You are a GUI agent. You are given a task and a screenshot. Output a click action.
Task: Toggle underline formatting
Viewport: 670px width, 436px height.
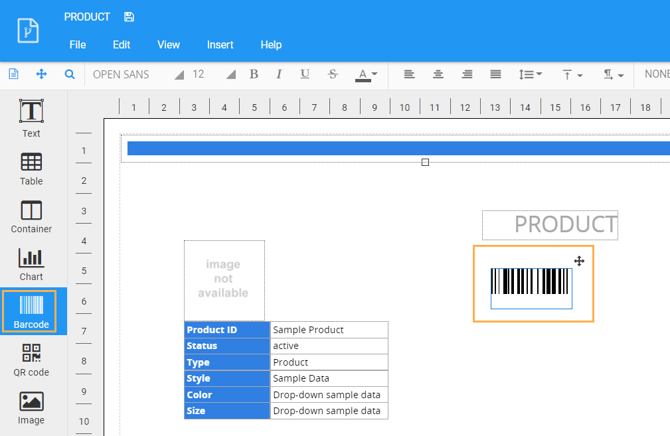coord(305,74)
